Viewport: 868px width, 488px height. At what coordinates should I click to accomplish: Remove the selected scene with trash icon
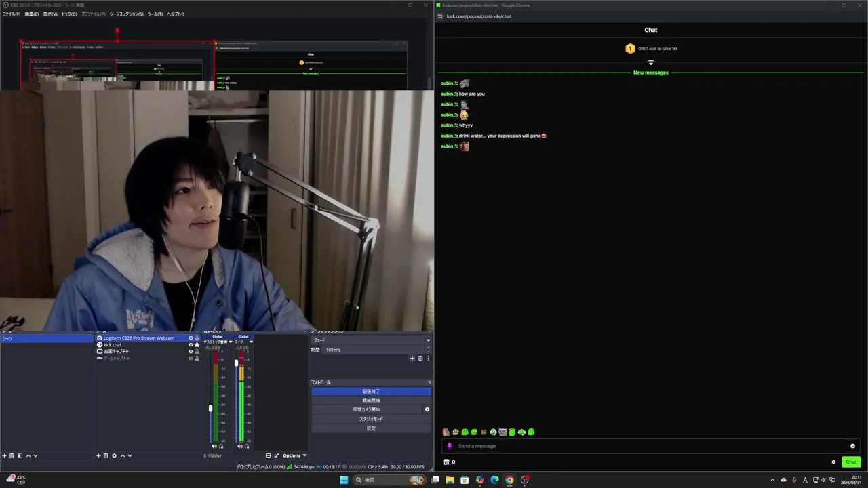12,455
